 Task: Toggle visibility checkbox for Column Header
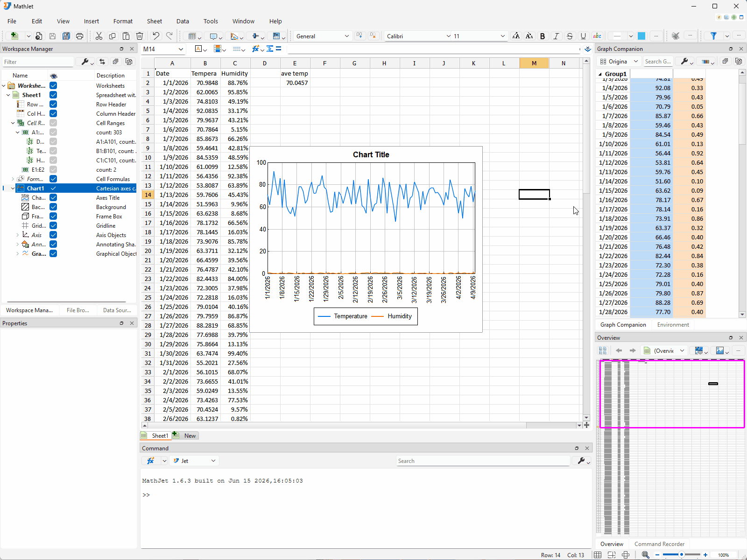pos(53,113)
